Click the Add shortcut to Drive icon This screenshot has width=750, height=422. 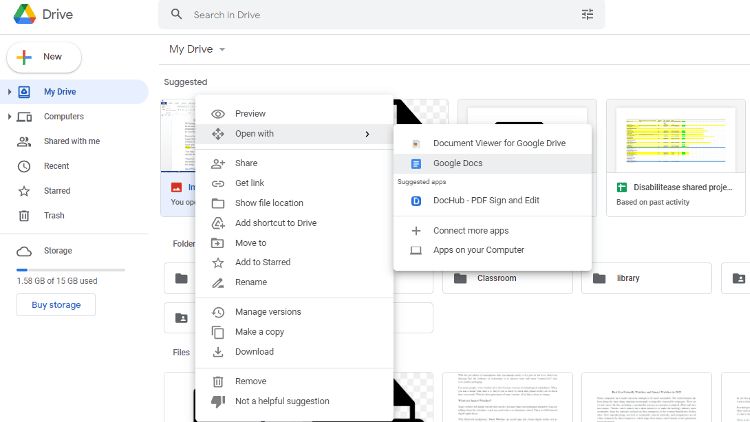[x=218, y=223]
